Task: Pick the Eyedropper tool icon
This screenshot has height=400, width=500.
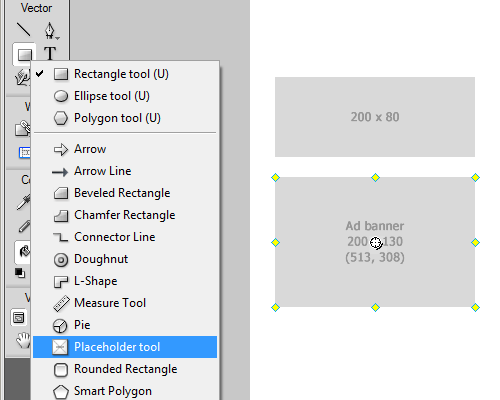Action: click(x=23, y=202)
